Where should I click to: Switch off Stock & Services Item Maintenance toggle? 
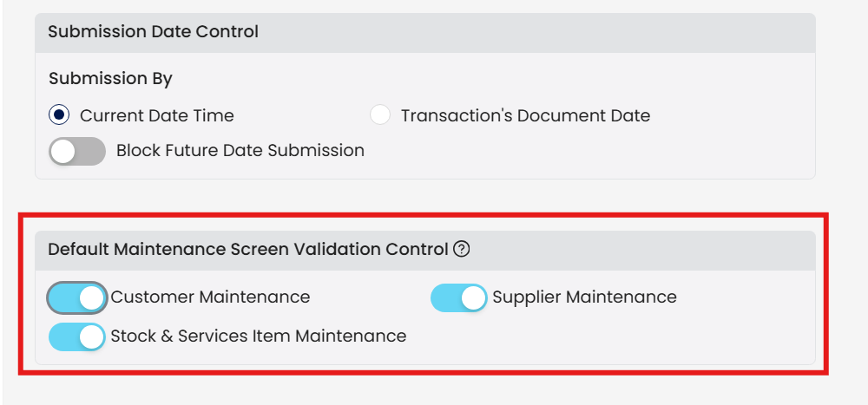(76, 336)
